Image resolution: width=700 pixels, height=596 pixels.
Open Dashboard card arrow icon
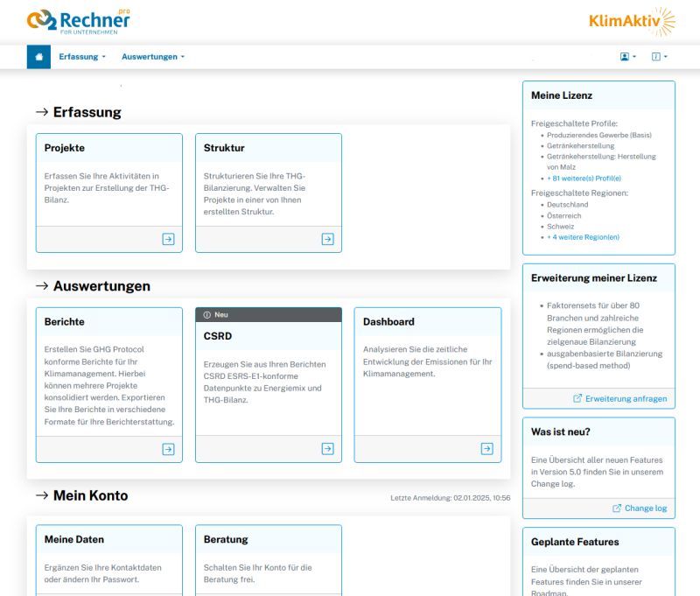486,449
